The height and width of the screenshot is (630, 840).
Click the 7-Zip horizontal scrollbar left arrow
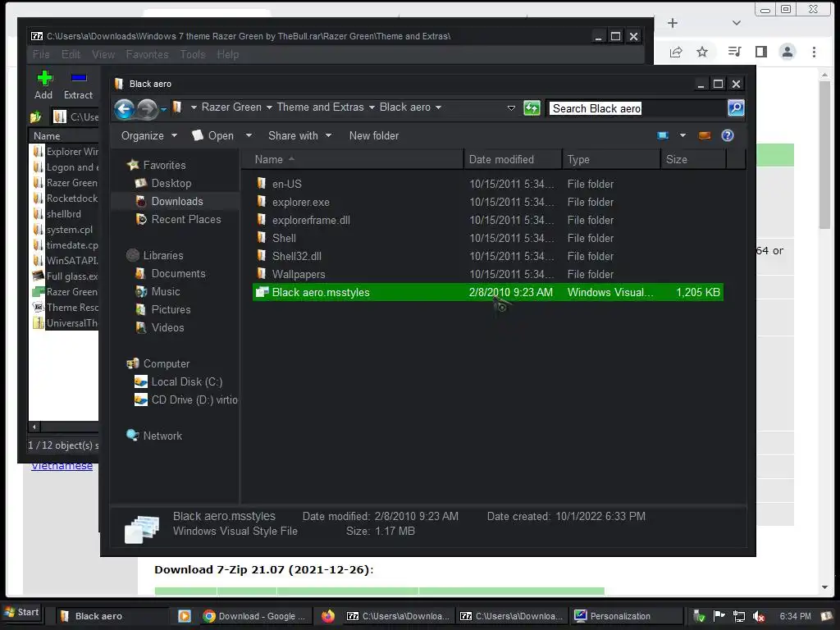[x=34, y=427]
